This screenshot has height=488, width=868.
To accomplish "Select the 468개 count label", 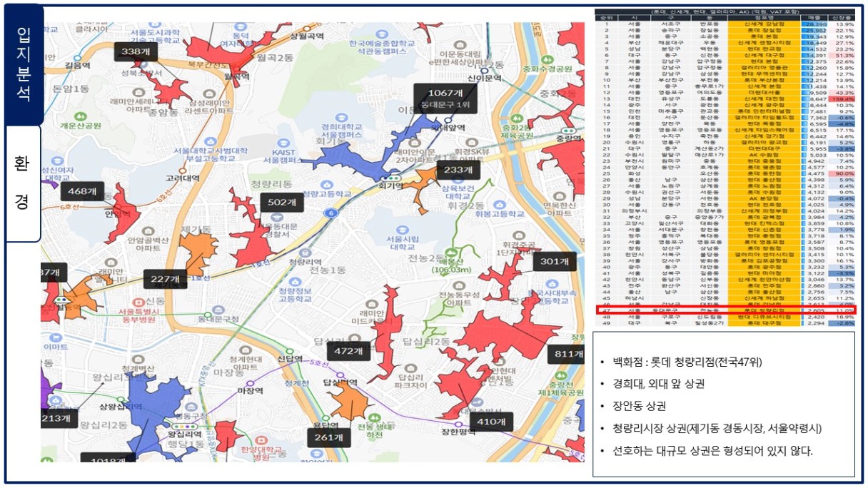I will tap(82, 191).
